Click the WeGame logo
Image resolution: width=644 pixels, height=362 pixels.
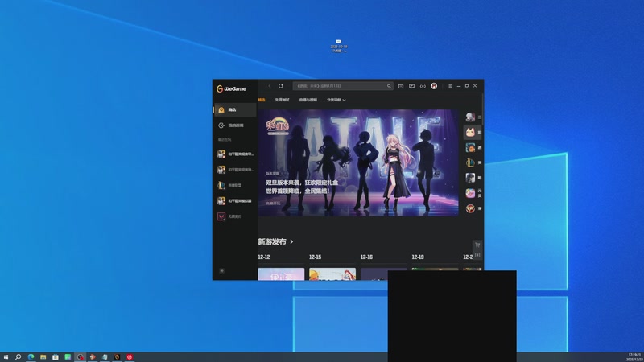pos(231,88)
